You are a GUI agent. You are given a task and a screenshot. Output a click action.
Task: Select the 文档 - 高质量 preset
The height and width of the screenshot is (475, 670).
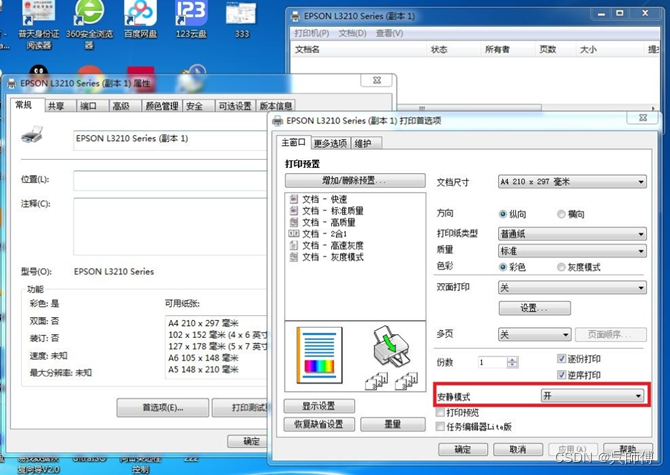point(322,222)
